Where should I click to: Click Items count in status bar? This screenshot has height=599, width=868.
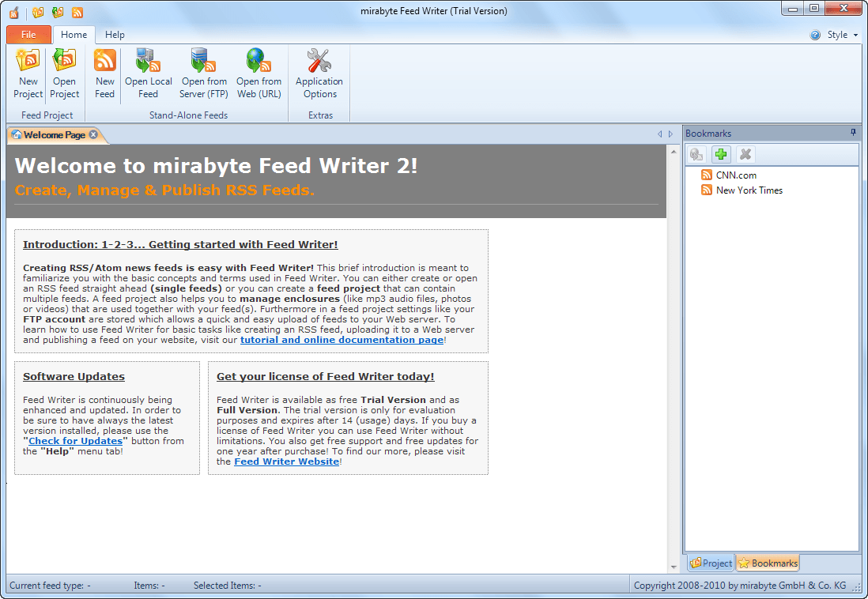pos(149,586)
